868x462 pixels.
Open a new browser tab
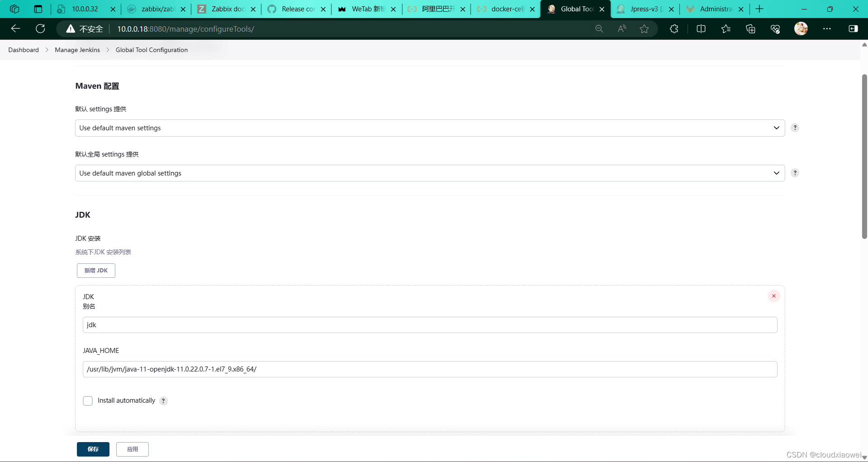pos(759,9)
